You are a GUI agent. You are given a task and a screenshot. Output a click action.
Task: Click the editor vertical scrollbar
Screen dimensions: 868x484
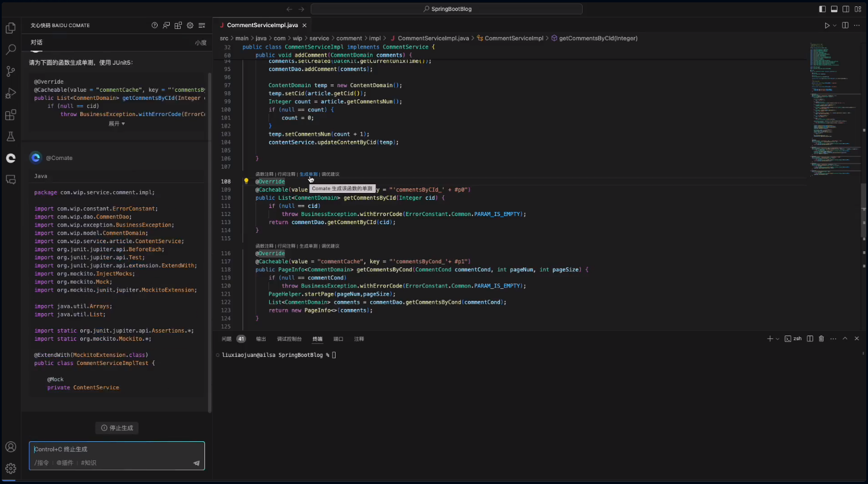point(864,210)
